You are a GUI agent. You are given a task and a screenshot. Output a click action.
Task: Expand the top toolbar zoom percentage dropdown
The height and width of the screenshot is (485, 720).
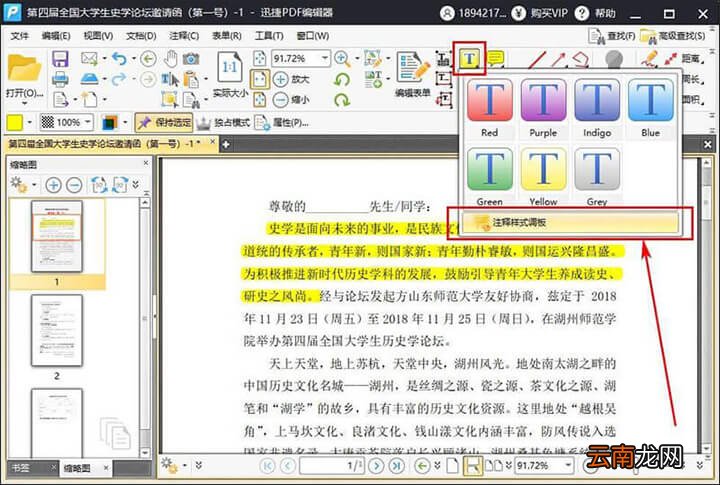tap(325, 58)
